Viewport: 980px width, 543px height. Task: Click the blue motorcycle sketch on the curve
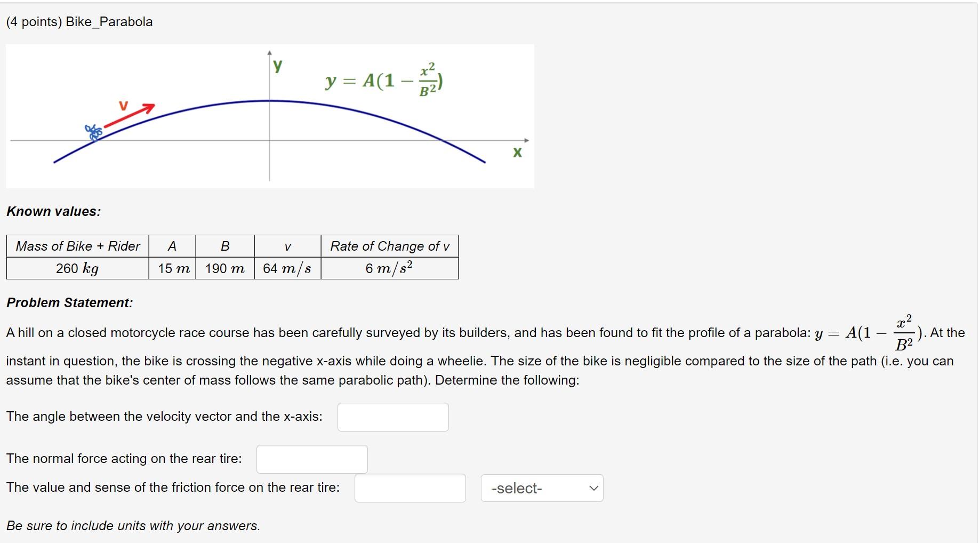[x=93, y=132]
